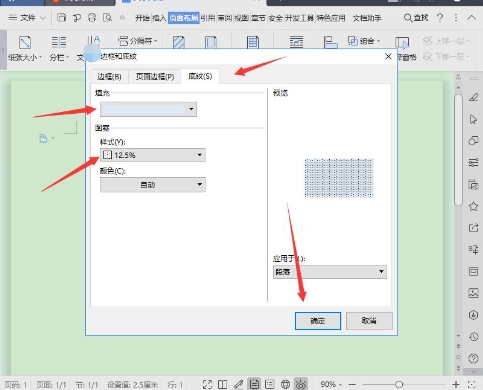Click the selection pane icon in ribbon

point(402,43)
